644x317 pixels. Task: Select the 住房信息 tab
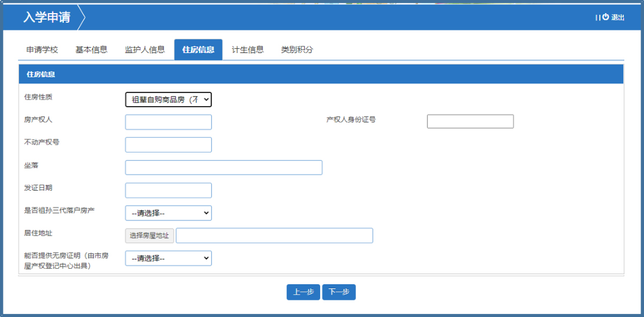(x=198, y=49)
